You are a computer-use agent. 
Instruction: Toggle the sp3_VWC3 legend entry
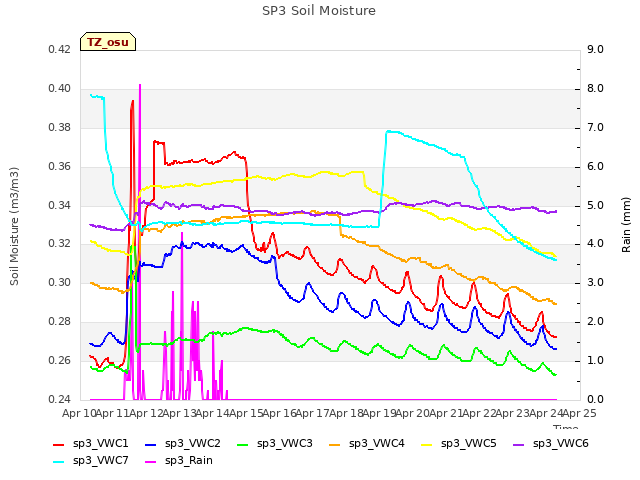(x=275, y=444)
